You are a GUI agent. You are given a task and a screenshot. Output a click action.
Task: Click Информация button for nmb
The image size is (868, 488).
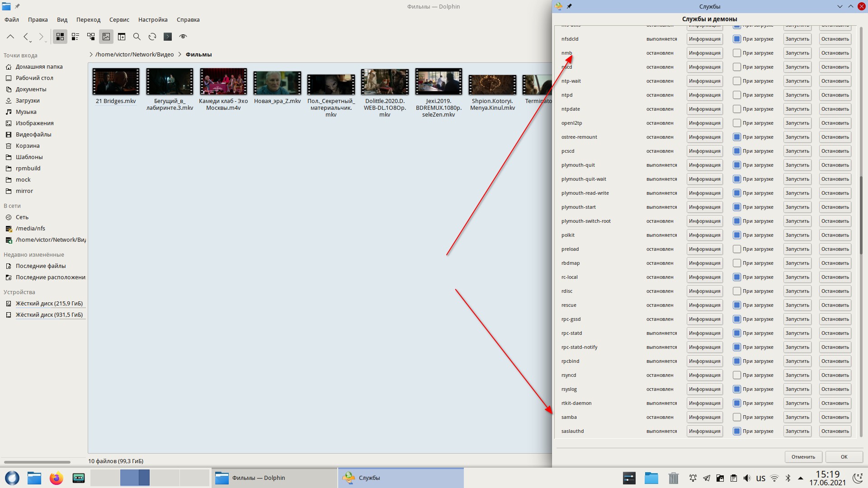[704, 53]
